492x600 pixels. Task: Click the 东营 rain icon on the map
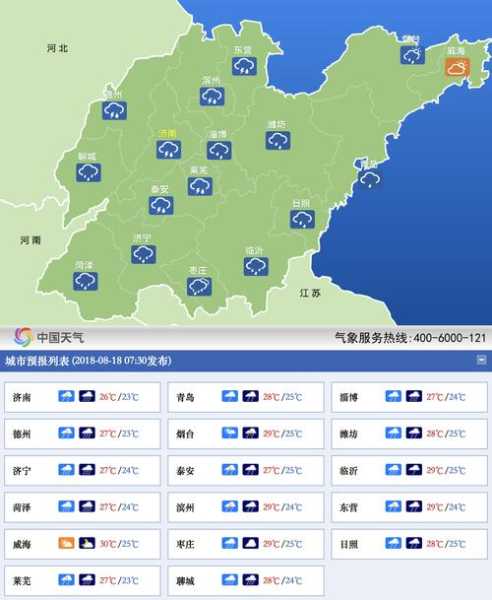244,66
